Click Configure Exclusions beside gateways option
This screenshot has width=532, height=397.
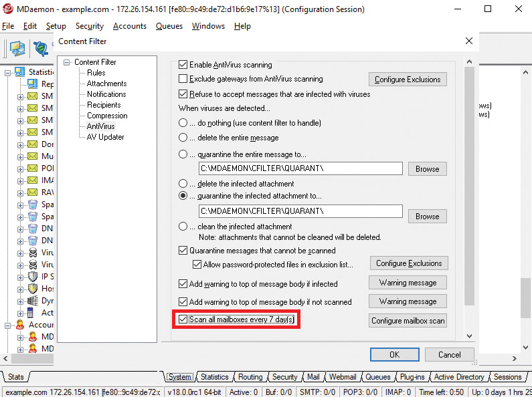[x=408, y=80]
